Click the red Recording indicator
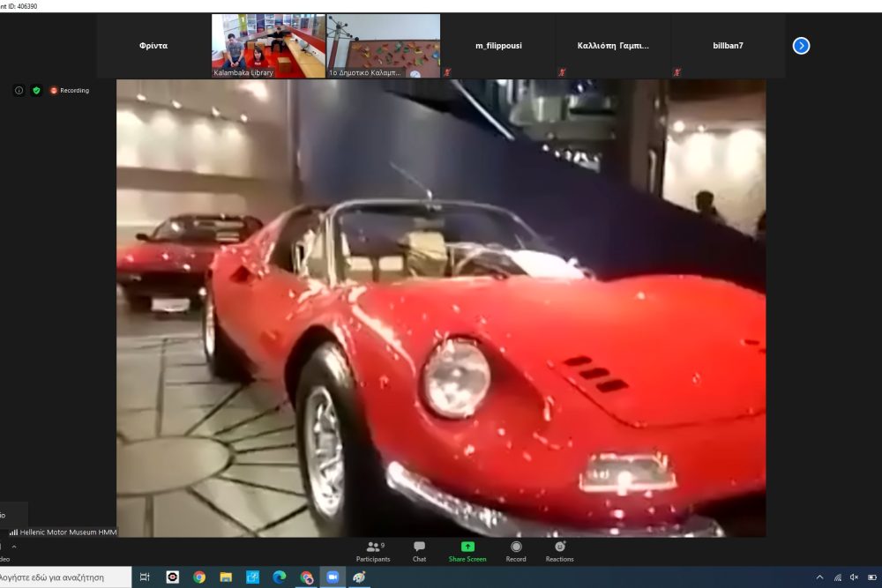The image size is (882, 588). click(x=69, y=90)
